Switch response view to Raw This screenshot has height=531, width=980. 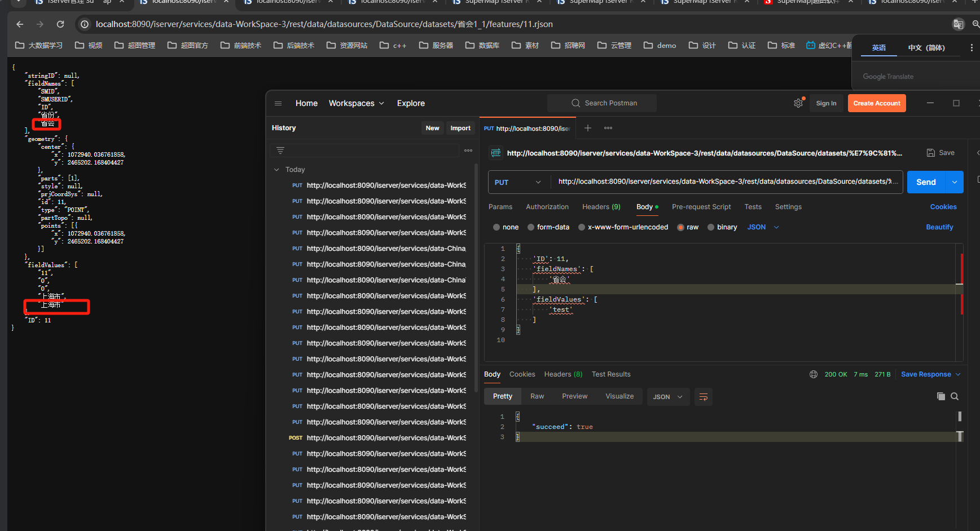pos(537,396)
